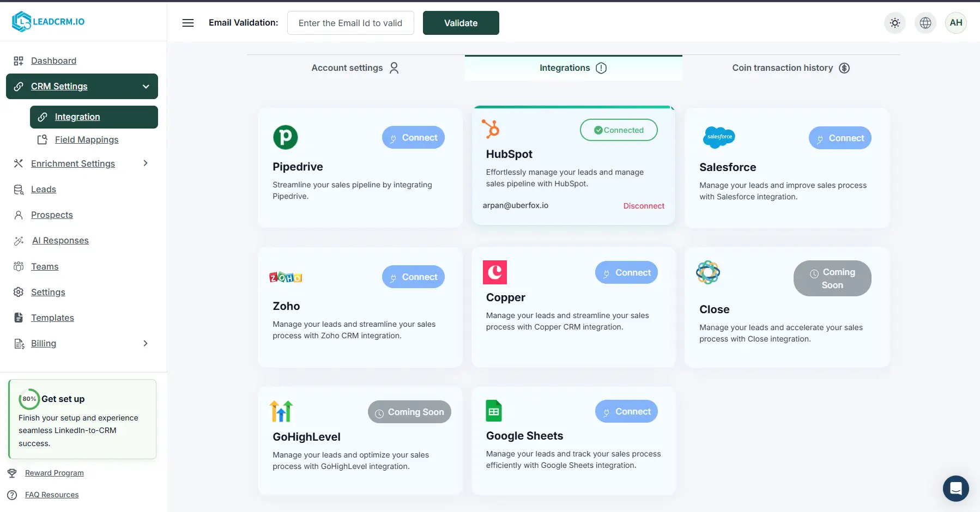
Task: Click the FAQ Resources question icon
Action: pyautogui.click(x=12, y=495)
